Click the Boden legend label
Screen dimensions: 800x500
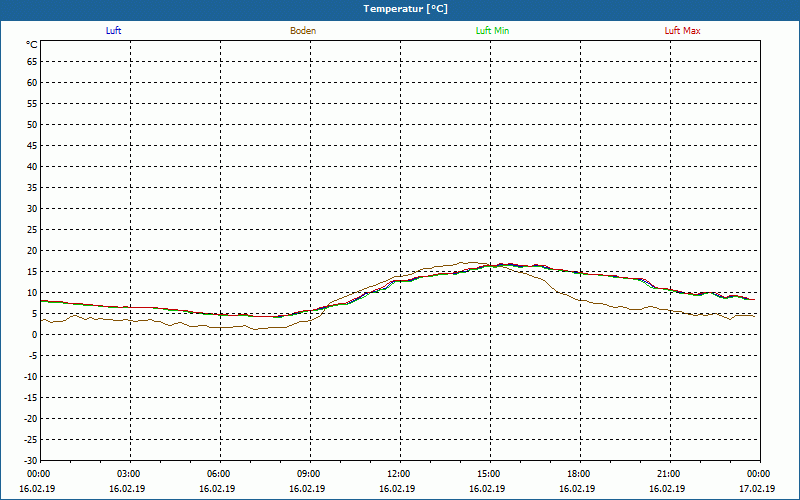tap(303, 31)
